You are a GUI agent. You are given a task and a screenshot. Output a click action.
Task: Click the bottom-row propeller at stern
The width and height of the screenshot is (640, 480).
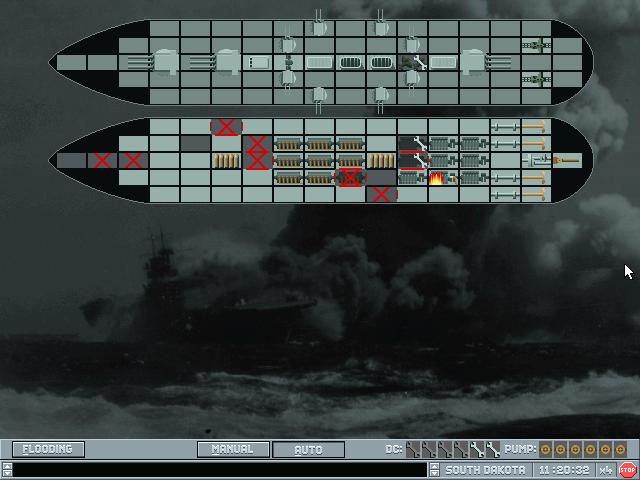click(534, 195)
